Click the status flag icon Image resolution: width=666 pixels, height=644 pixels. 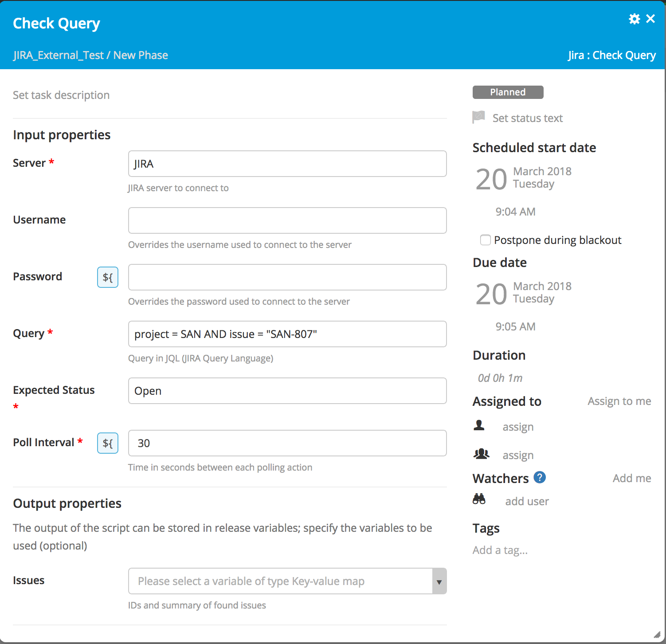click(479, 117)
